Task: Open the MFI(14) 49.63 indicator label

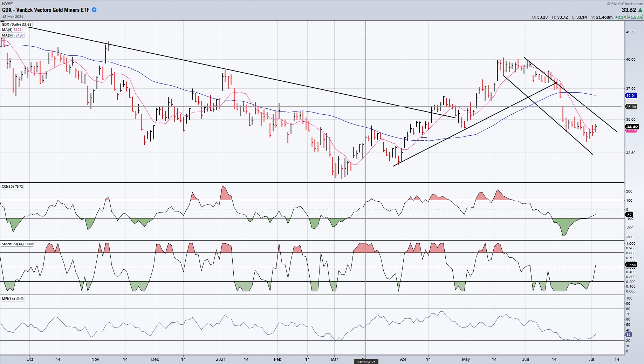Action: (x=13, y=298)
